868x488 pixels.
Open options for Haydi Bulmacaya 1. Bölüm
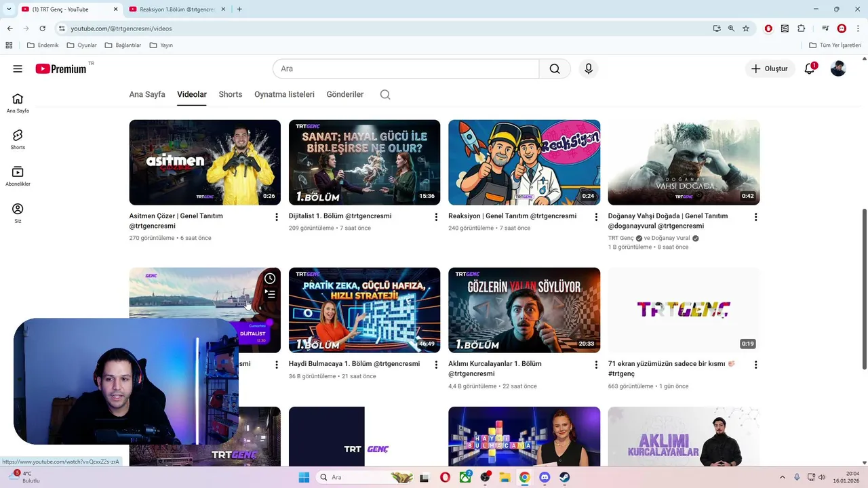[x=436, y=365]
